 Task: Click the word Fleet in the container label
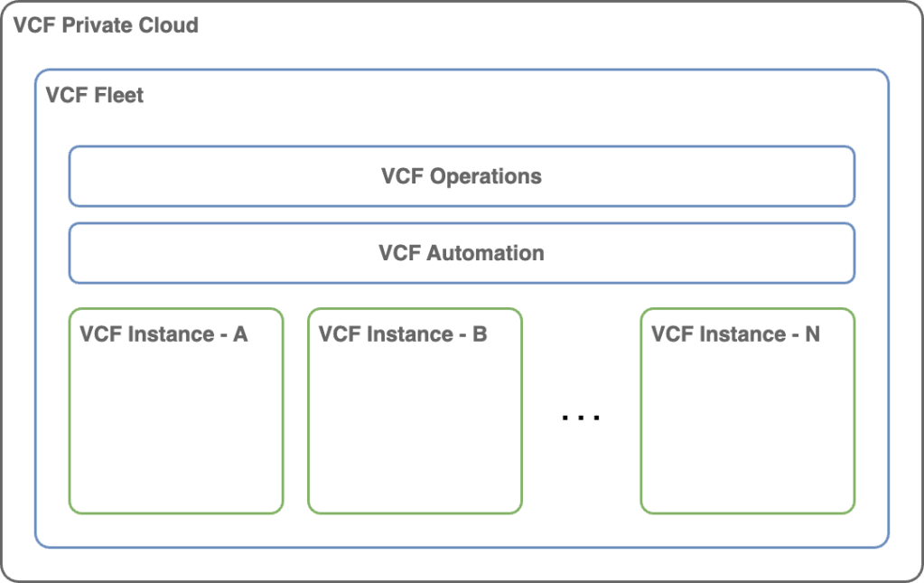pos(117,95)
